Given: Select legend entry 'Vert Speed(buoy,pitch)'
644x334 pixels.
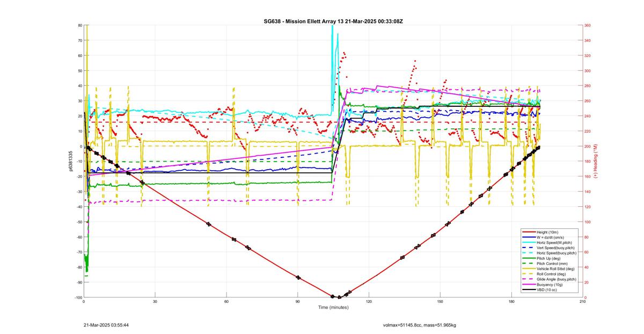Looking at the screenshot, I should point(556,248).
